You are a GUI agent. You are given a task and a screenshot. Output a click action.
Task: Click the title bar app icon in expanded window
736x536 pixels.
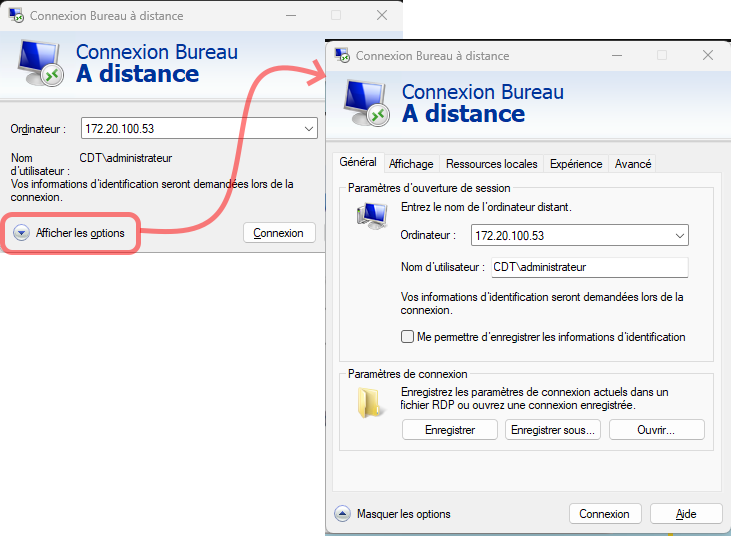tap(342, 55)
